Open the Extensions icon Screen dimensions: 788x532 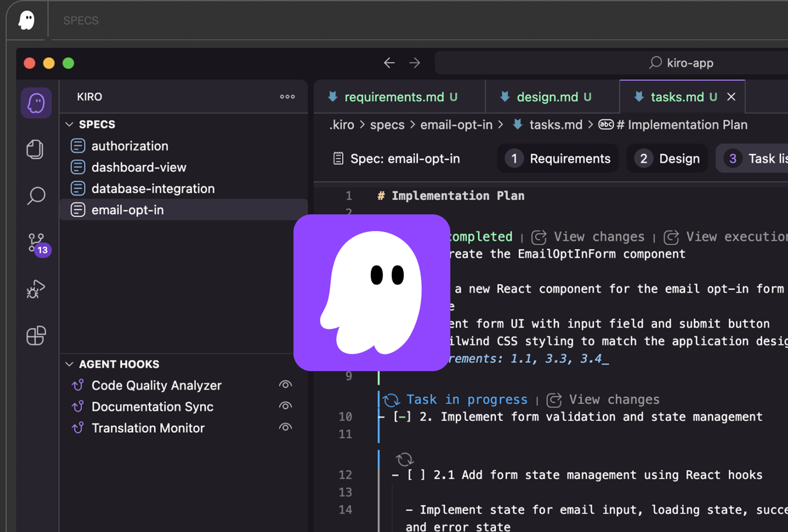coord(36,336)
